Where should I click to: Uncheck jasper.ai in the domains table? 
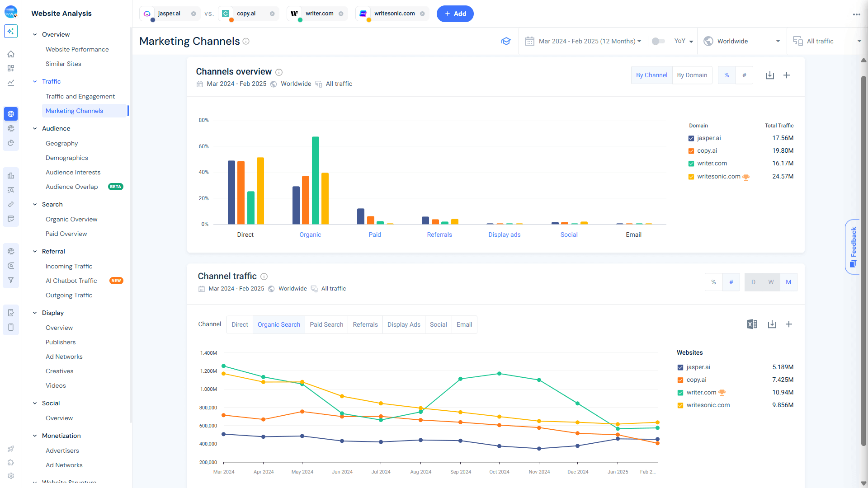[x=691, y=138]
